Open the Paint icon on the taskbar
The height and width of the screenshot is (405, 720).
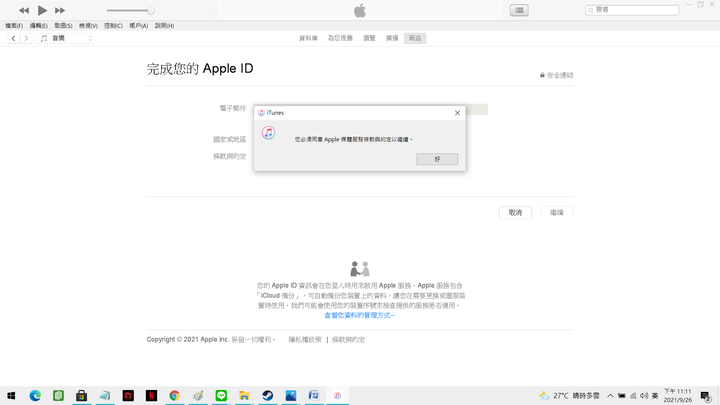tap(198, 395)
